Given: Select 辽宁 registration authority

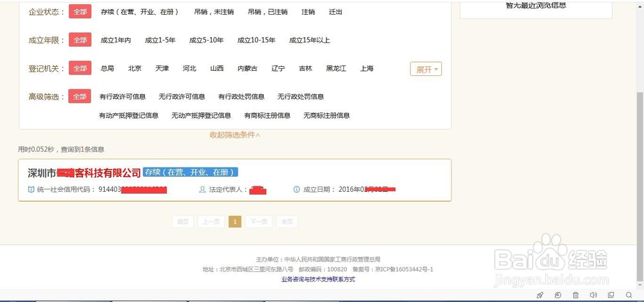Looking at the screenshot, I should pos(278,69).
